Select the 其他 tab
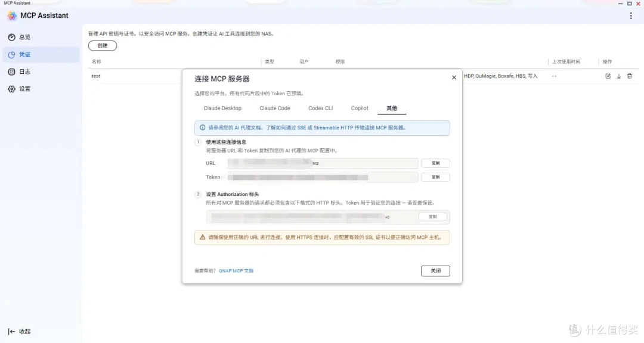Screen dimensions: 644x343 (392, 108)
